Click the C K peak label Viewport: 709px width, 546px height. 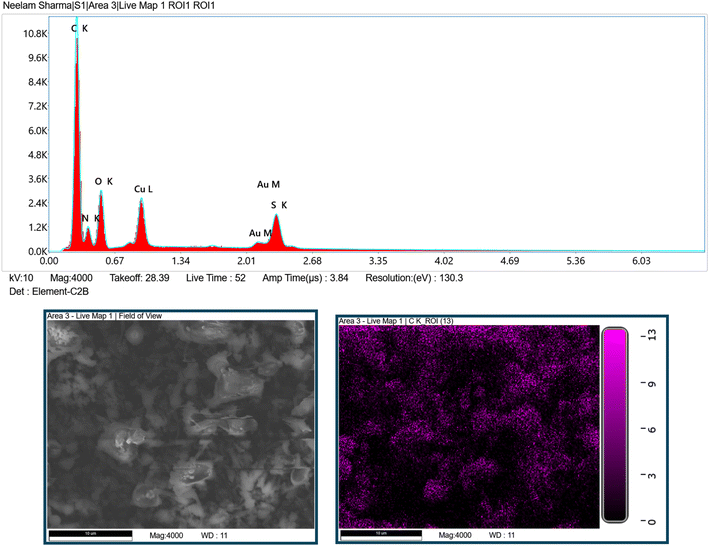79,29
